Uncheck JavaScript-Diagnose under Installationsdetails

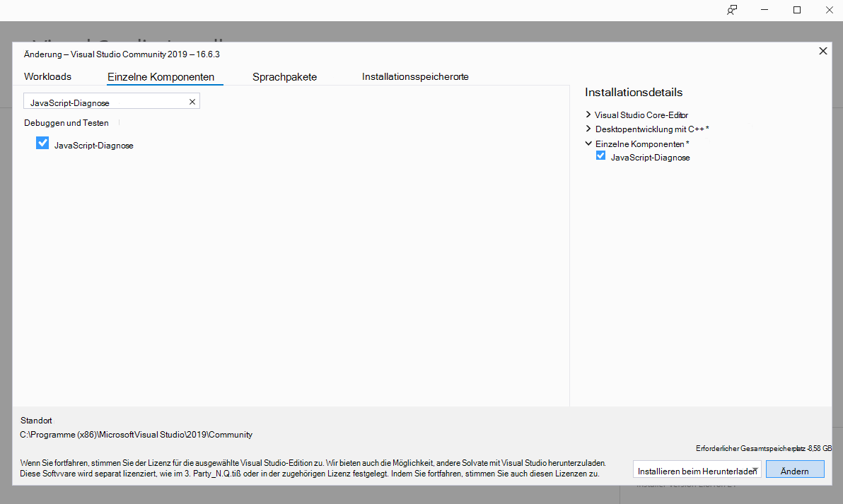pos(600,156)
